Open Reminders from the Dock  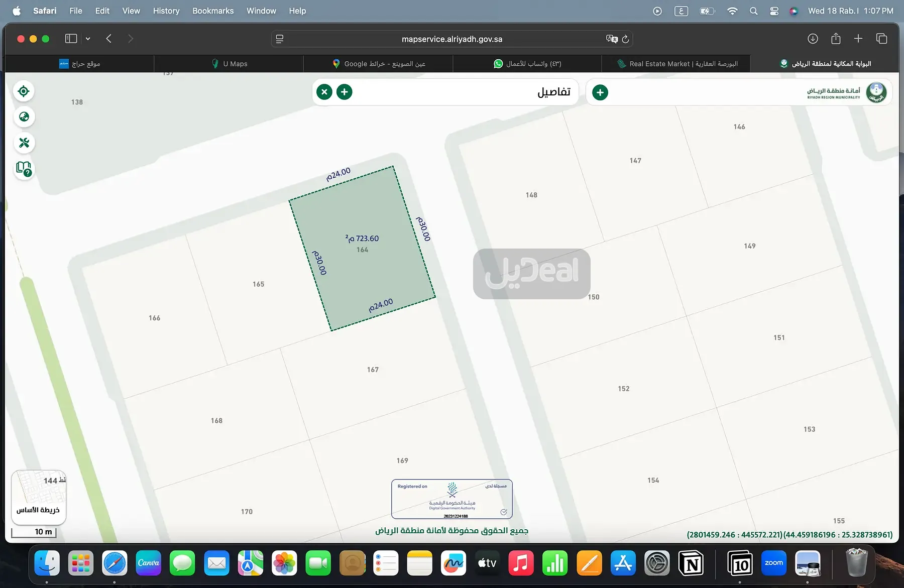[386, 563]
